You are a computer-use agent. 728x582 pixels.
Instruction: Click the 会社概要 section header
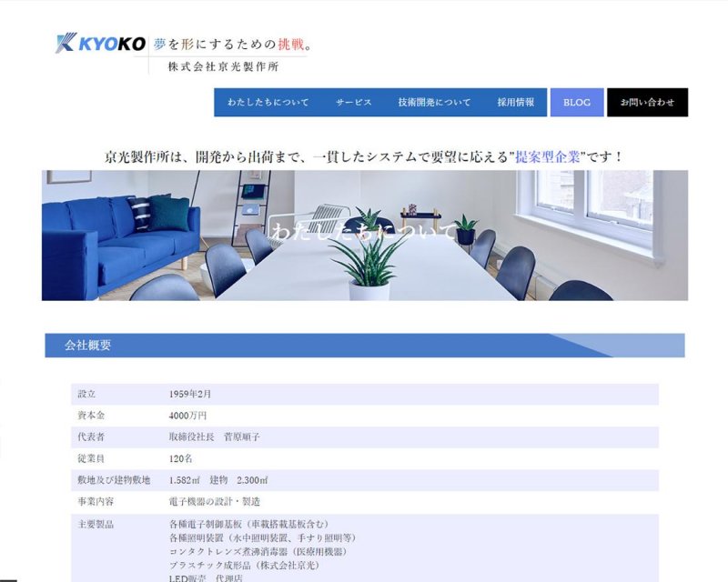(x=88, y=346)
